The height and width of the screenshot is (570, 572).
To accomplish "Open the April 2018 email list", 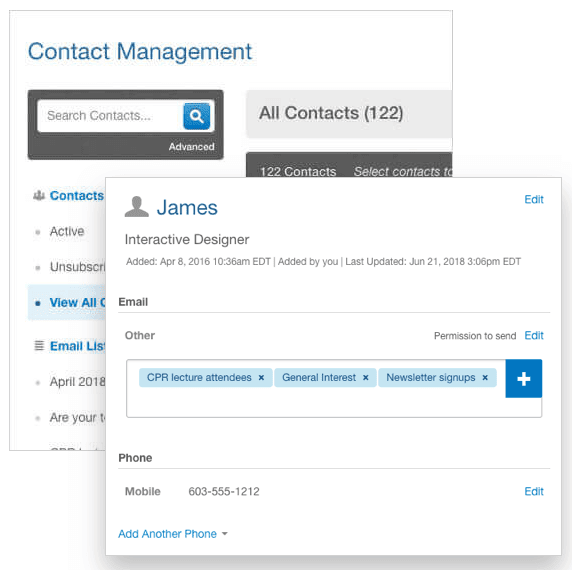I will (77, 382).
